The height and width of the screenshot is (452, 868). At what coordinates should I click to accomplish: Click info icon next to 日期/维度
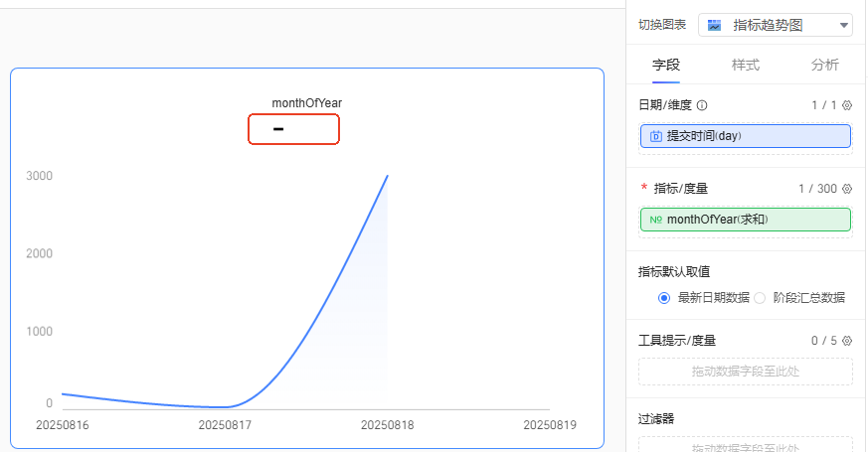(x=702, y=105)
